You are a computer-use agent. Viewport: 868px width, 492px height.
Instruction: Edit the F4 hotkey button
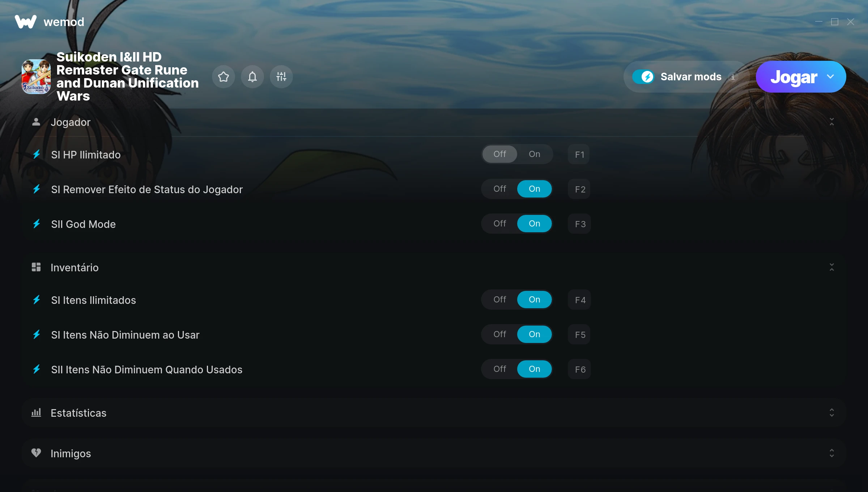(579, 300)
